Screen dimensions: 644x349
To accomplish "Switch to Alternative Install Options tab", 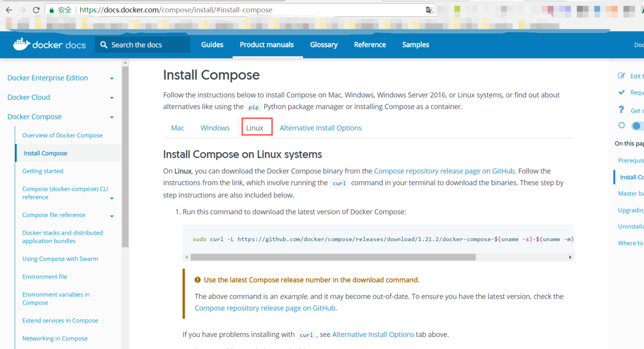I will coord(320,128).
